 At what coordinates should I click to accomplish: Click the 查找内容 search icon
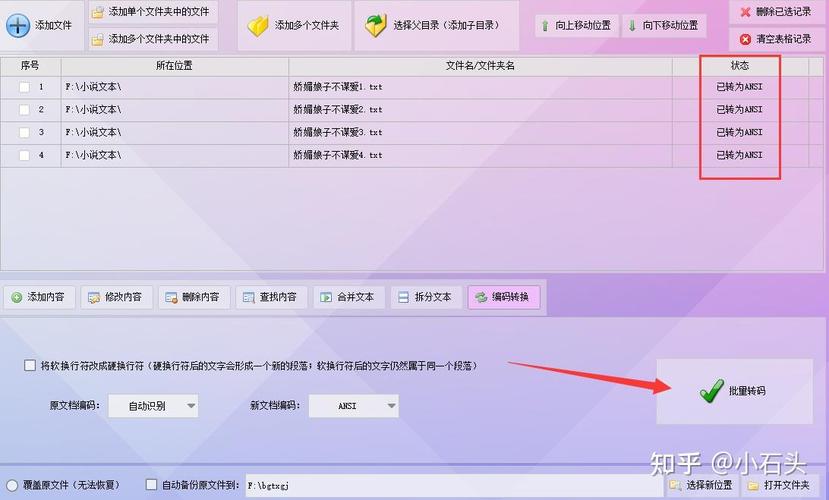pos(248,298)
